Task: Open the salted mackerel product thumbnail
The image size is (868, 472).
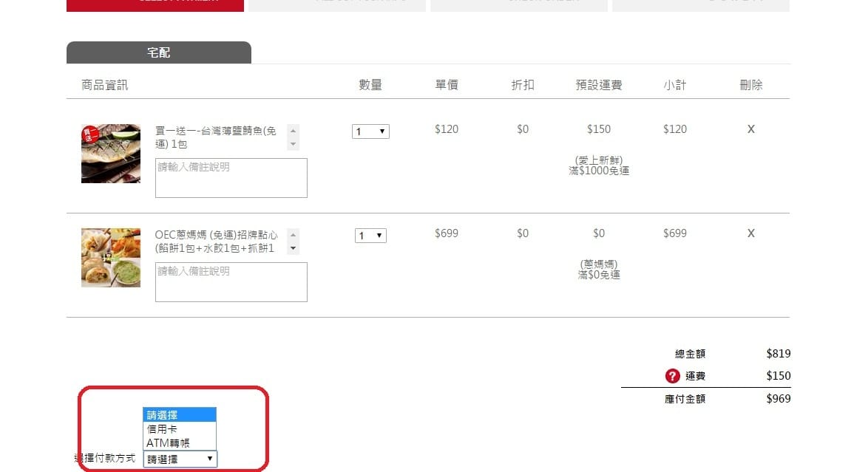Action: [x=111, y=154]
